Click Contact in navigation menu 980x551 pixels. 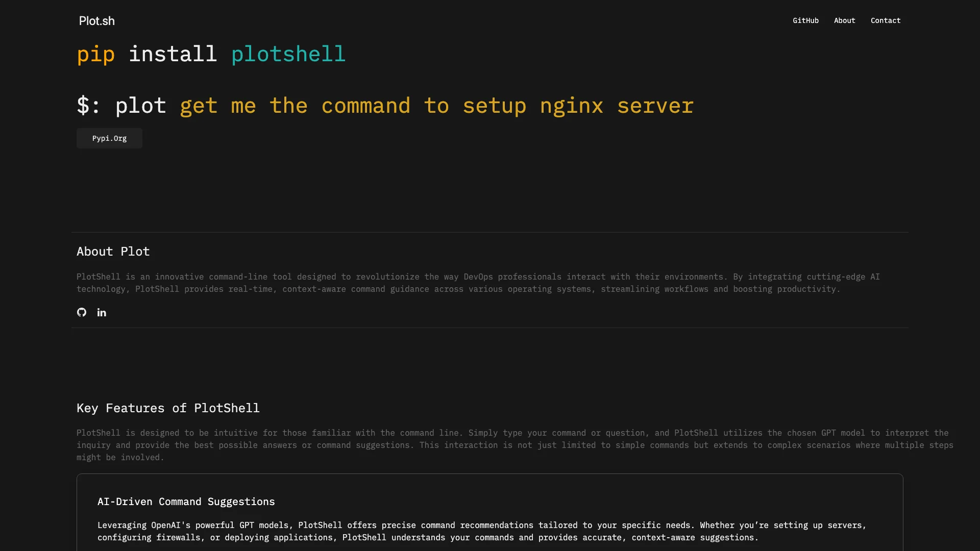[x=885, y=20]
